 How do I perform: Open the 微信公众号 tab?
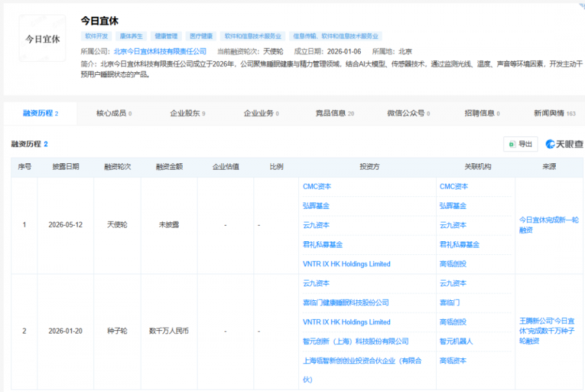click(408, 113)
